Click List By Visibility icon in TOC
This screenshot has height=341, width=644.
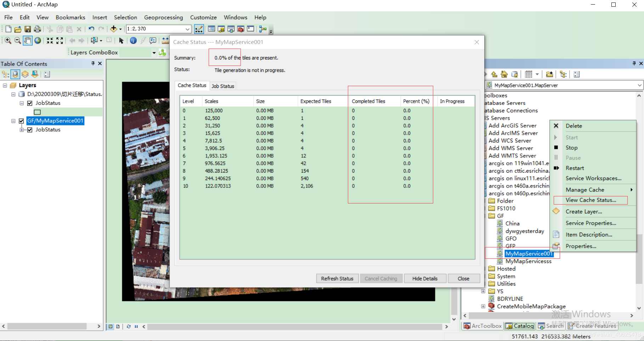(x=25, y=74)
